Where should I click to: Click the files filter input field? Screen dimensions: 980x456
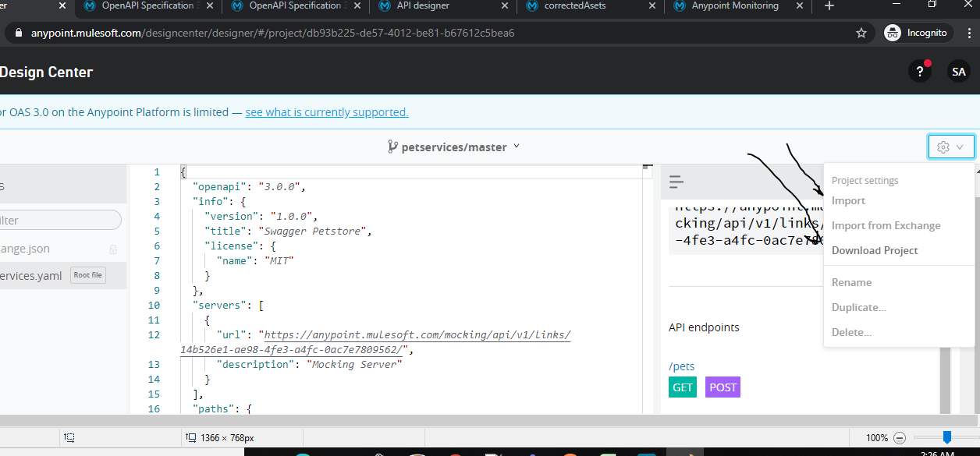pyautogui.click(x=60, y=221)
